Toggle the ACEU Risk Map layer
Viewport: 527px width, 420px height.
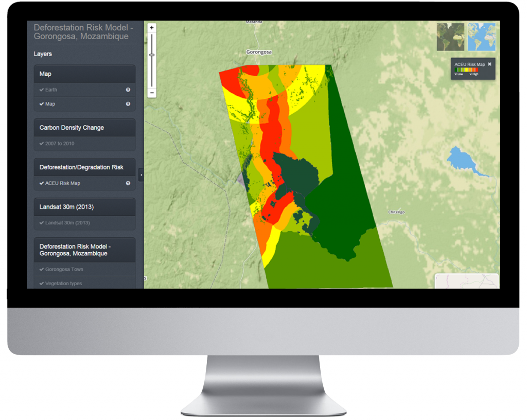(x=85, y=183)
